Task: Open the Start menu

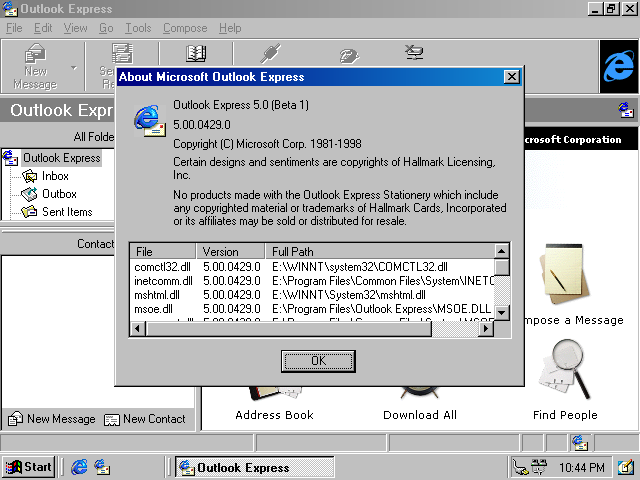Action: 29,467
